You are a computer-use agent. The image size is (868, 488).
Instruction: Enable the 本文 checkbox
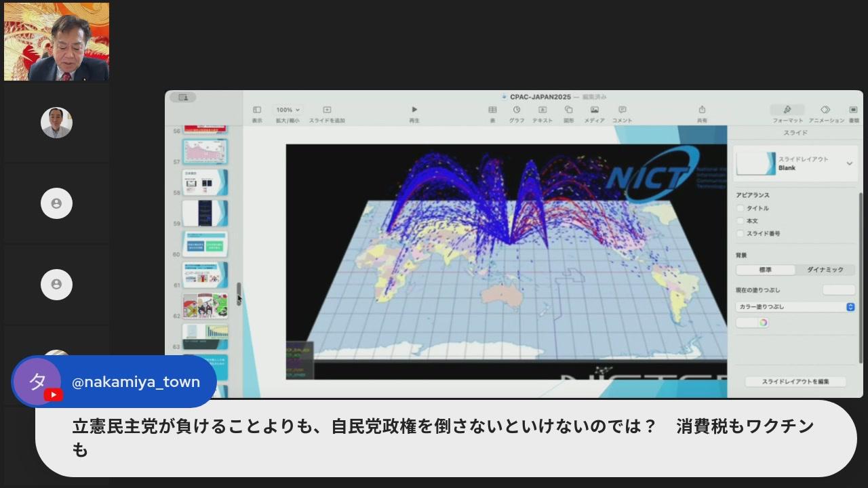pyautogui.click(x=741, y=221)
